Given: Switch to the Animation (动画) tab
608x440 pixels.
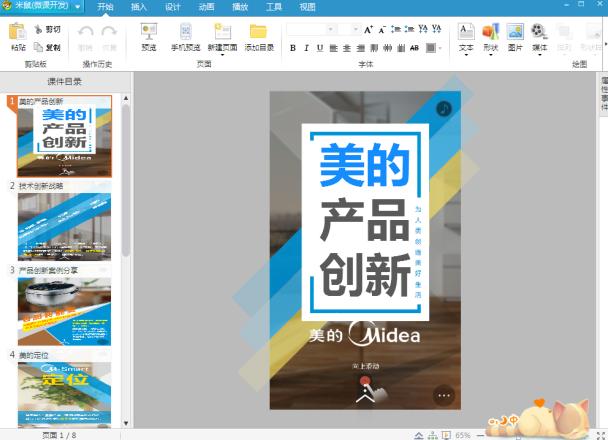Looking at the screenshot, I should (x=206, y=7).
